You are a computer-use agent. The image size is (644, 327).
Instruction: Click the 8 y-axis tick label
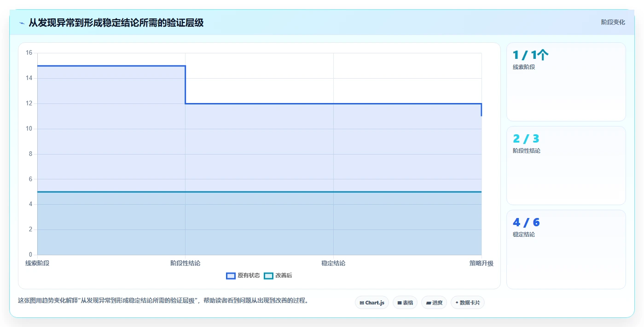tap(30, 154)
